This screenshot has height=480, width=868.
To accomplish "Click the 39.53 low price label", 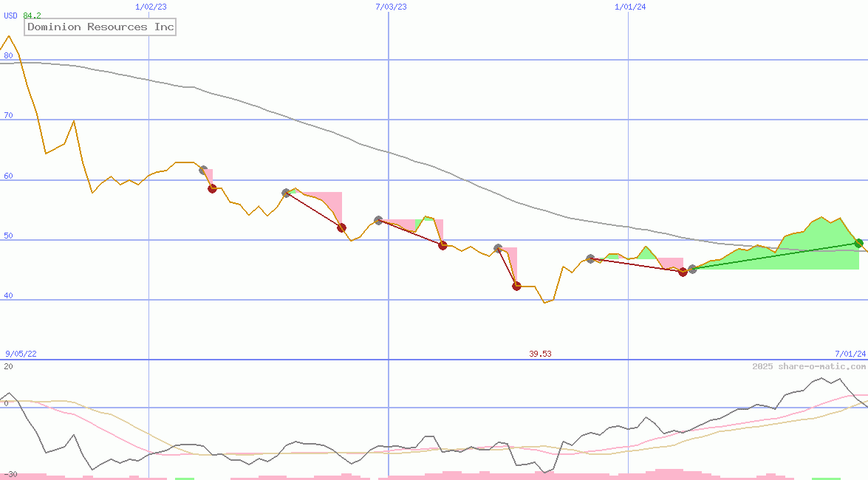I will (x=540, y=354).
